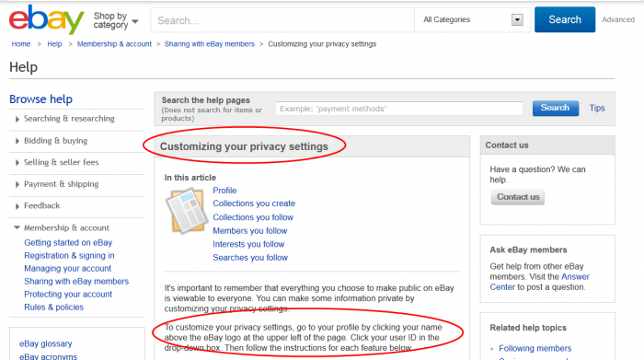Image resolution: width=644 pixels, height=360 pixels.
Task: Open the Answer Center link
Action: (539, 282)
